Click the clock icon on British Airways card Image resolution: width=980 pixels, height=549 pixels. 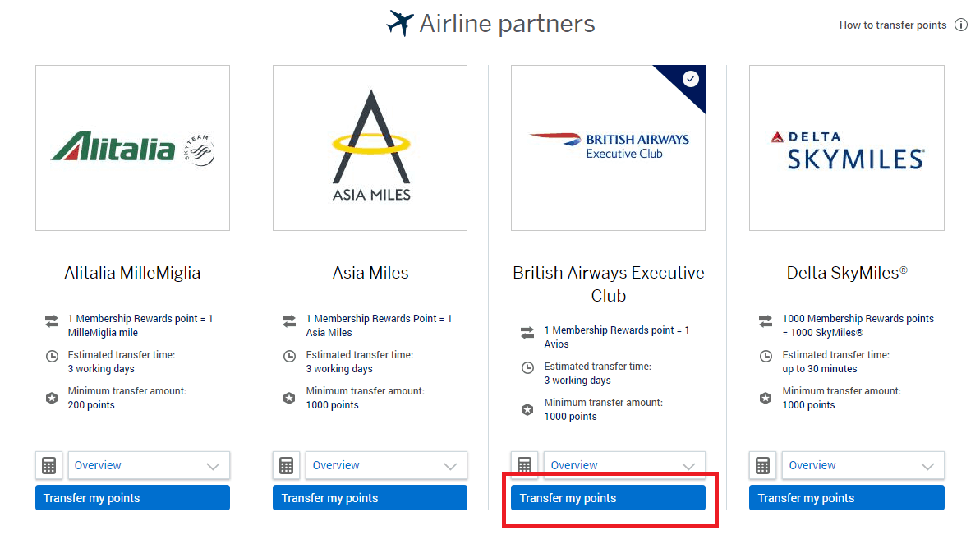click(527, 367)
